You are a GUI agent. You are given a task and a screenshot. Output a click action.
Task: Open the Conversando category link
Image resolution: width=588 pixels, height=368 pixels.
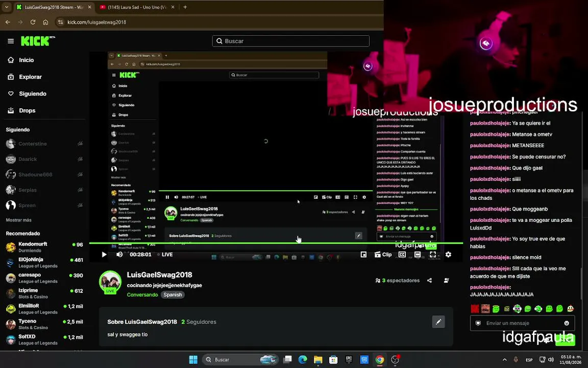tap(142, 295)
